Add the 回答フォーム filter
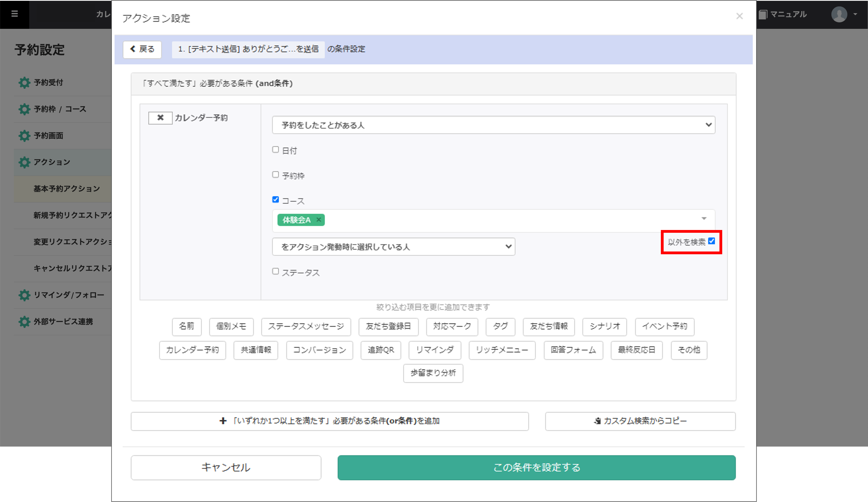The width and height of the screenshot is (868, 502). click(x=573, y=350)
